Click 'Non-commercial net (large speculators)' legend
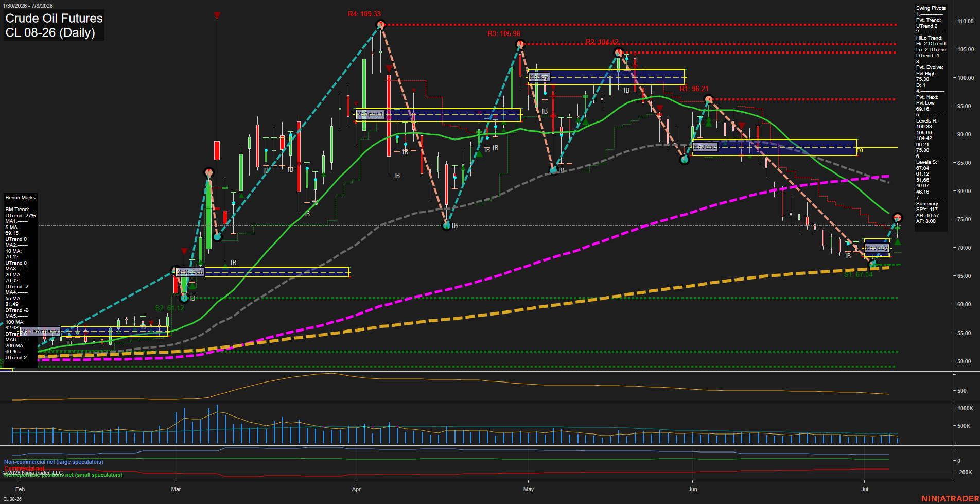The height and width of the screenshot is (504, 980). (x=54, y=462)
